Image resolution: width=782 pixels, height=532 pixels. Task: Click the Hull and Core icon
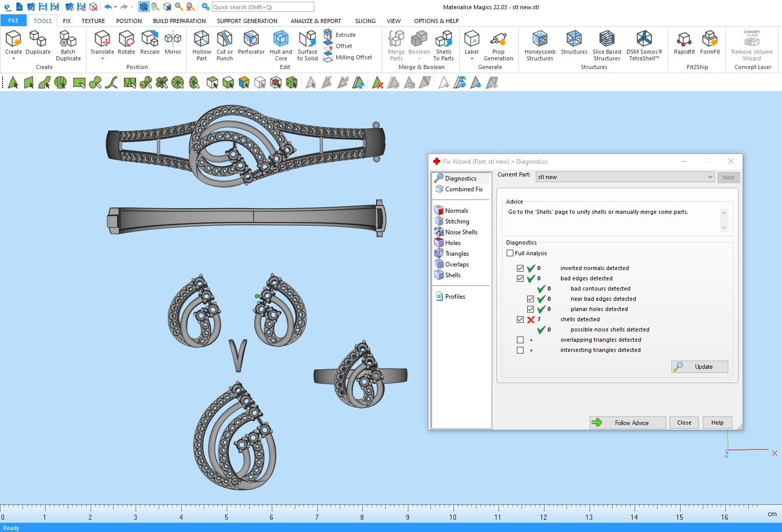pos(280,39)
